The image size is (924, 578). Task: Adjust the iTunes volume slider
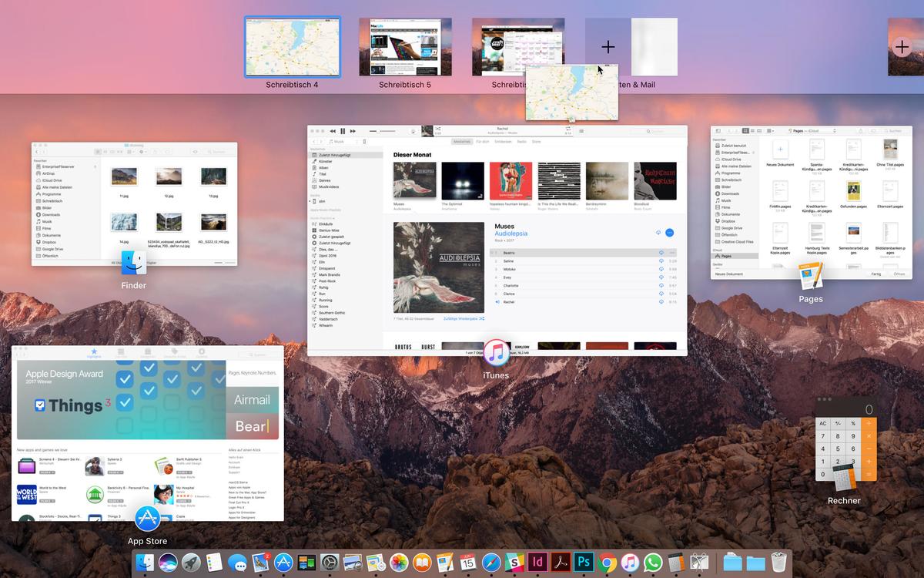click(x=383, y=132)
